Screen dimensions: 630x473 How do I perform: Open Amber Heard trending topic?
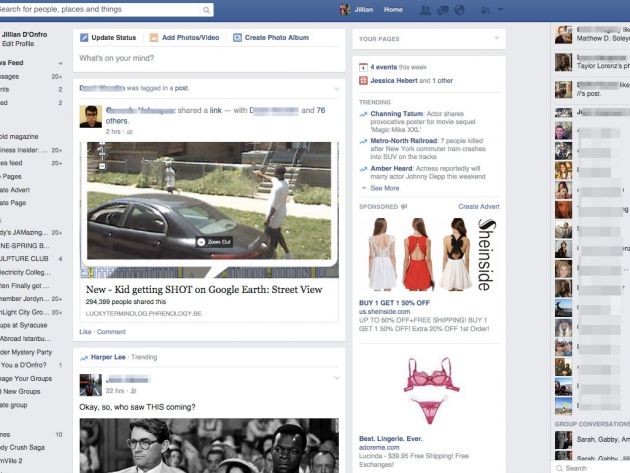(x=391, y=168)
